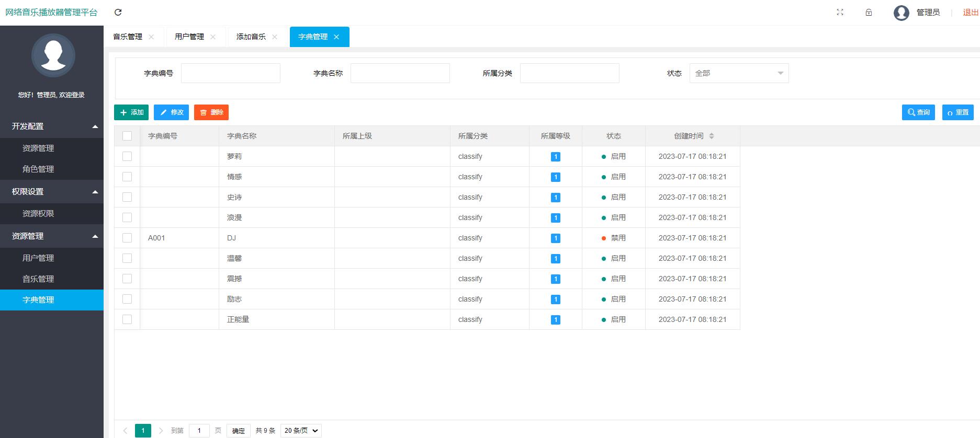Focus the 字典编号 input field
980x438 pixels.
231,73
